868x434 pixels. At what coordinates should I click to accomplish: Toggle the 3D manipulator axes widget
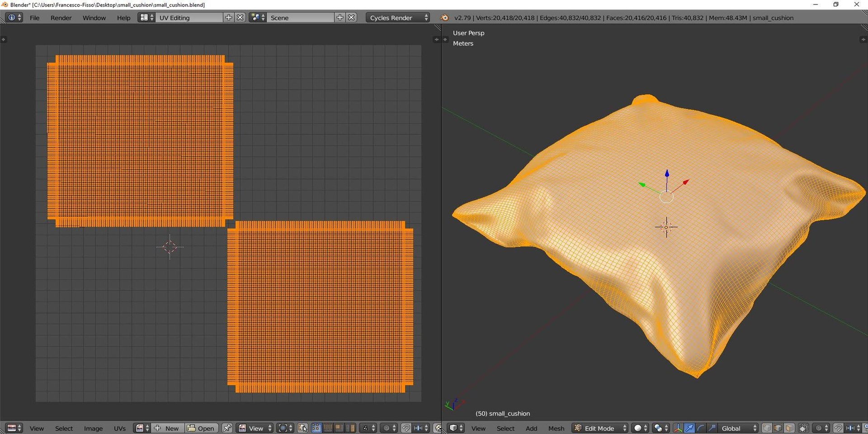coord(678,428)
